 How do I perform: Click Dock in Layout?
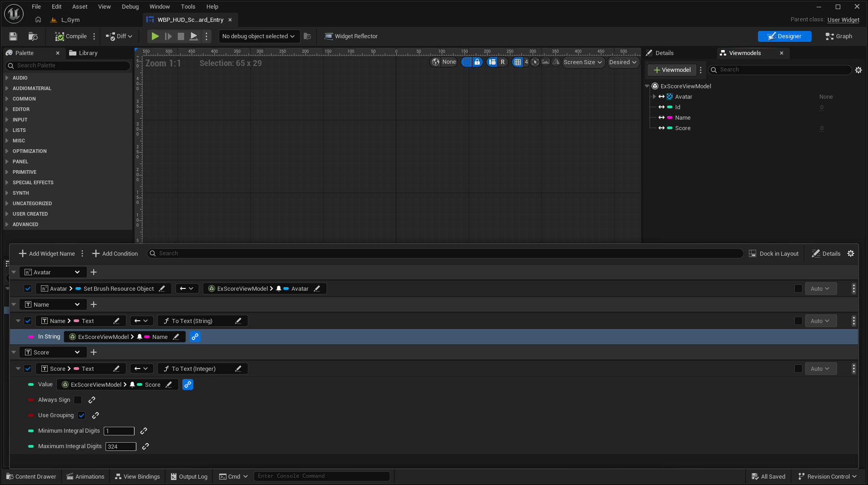tap(774, 254)
